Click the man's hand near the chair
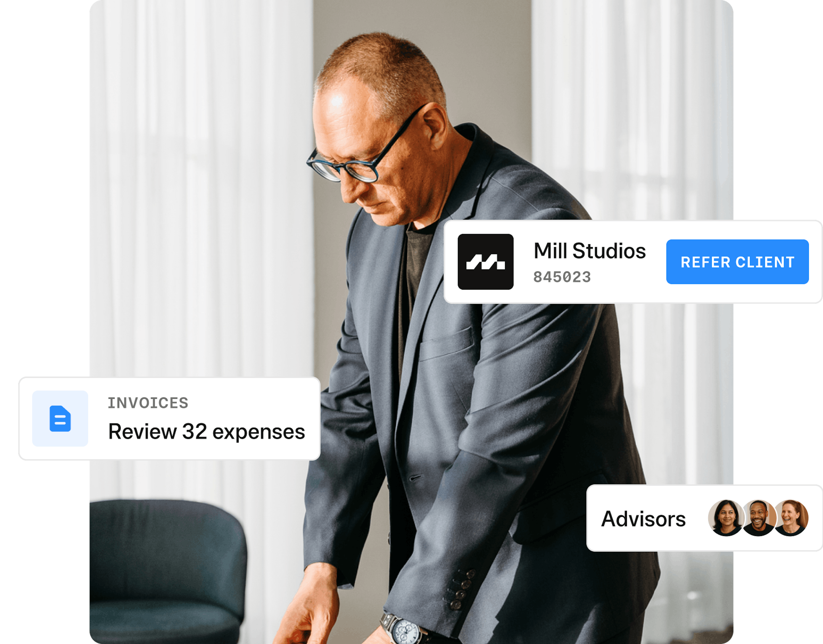This screenshot has width=823, height=644. [305, 611]
